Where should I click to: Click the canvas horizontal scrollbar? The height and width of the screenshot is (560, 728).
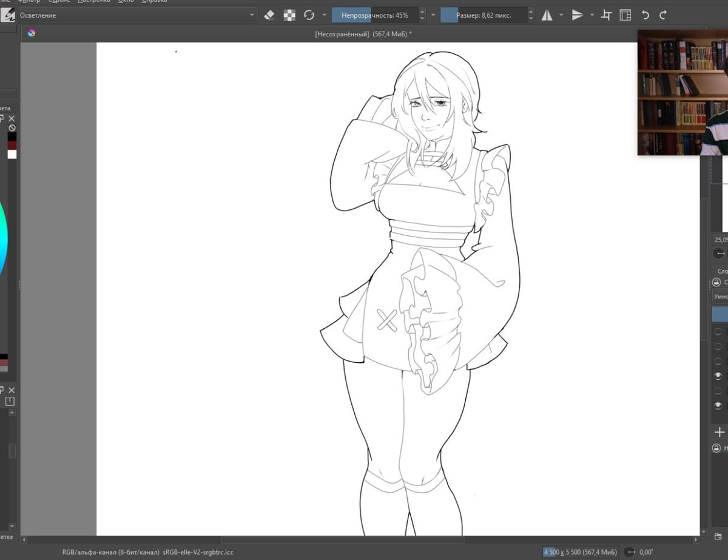point(343,539)
